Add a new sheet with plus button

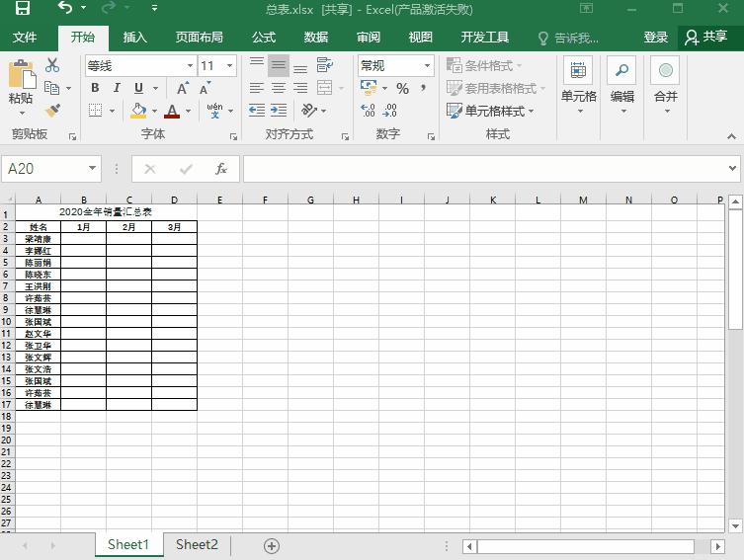272,546
